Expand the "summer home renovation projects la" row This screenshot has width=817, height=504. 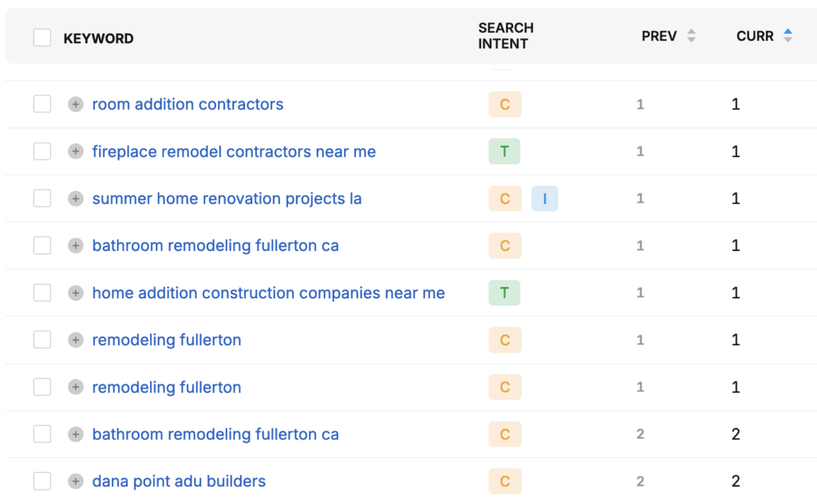click(x=75, y=198)
